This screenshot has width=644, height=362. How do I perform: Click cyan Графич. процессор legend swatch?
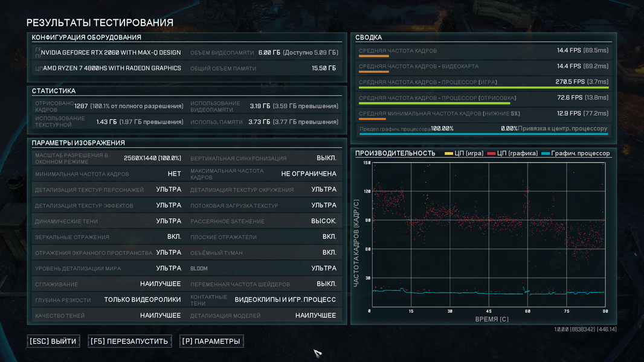click(x=546, y=153)
